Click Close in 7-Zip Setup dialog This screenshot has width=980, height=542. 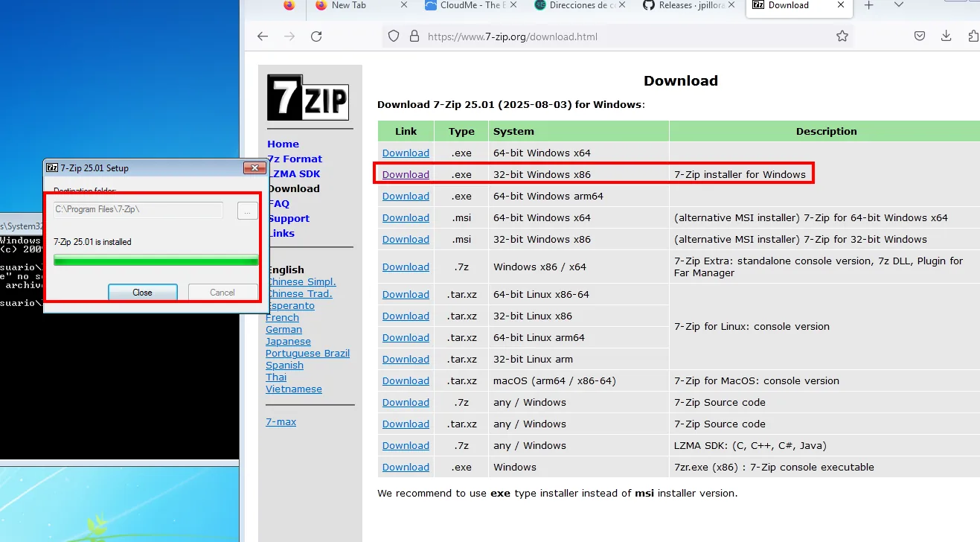(142, 292)
